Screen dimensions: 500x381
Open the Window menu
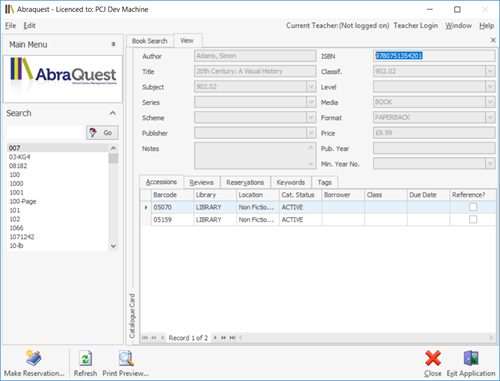[x=458, y=25]
